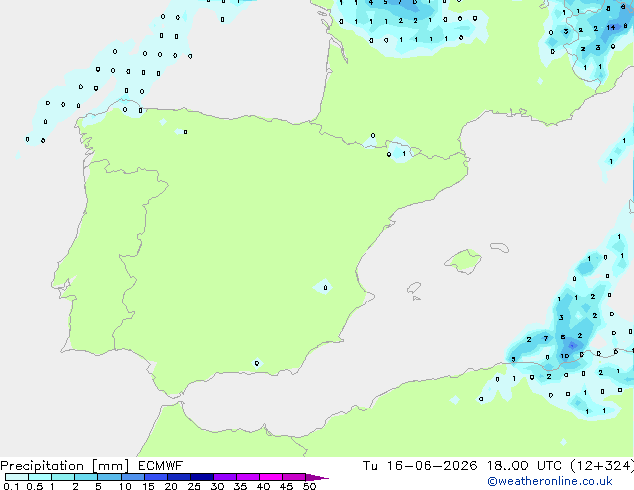Viewport: 634px width, 490px height.
Task: Pick the 0.1–0.5 mm palest legend swatch
Action: point(17,477)
